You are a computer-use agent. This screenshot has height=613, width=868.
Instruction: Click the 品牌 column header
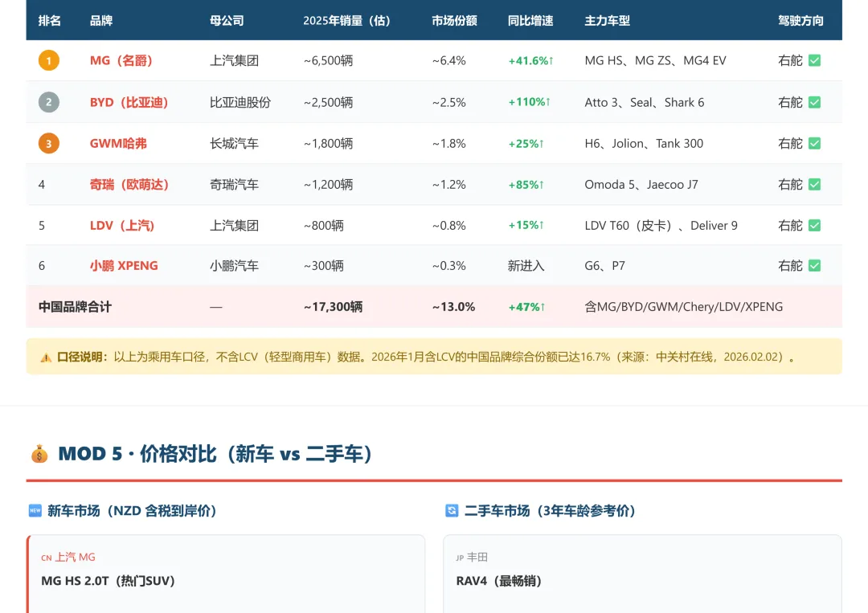pos(101,21)
